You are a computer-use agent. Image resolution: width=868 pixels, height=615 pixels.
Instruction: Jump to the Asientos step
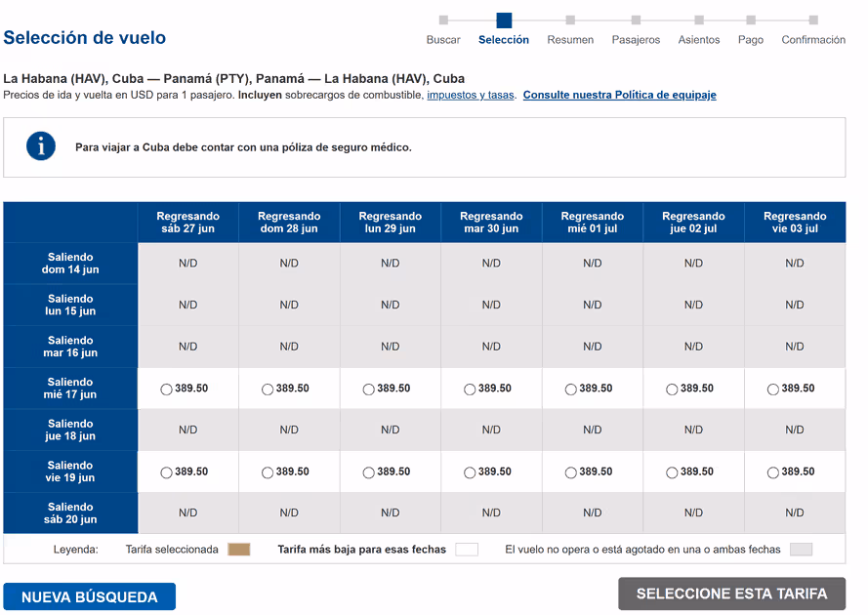699,40
